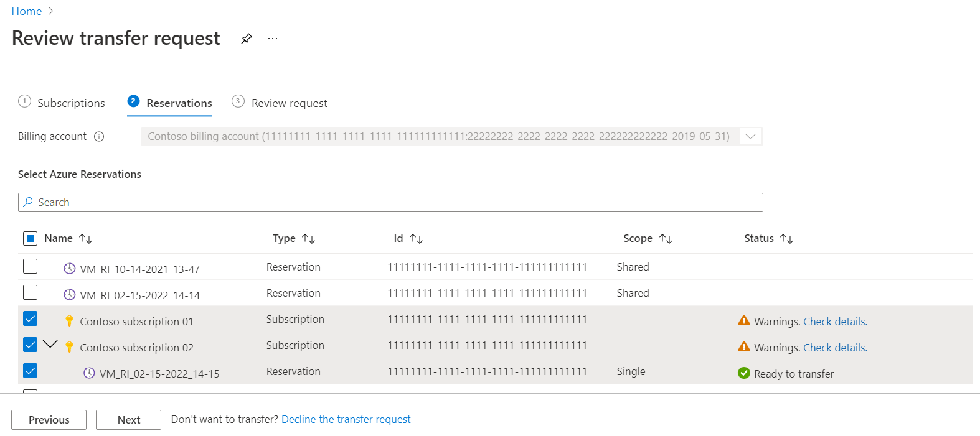Sort table by Scope column arrows
980x436 pixels.
pyautogui.click(x=666, y=239)
